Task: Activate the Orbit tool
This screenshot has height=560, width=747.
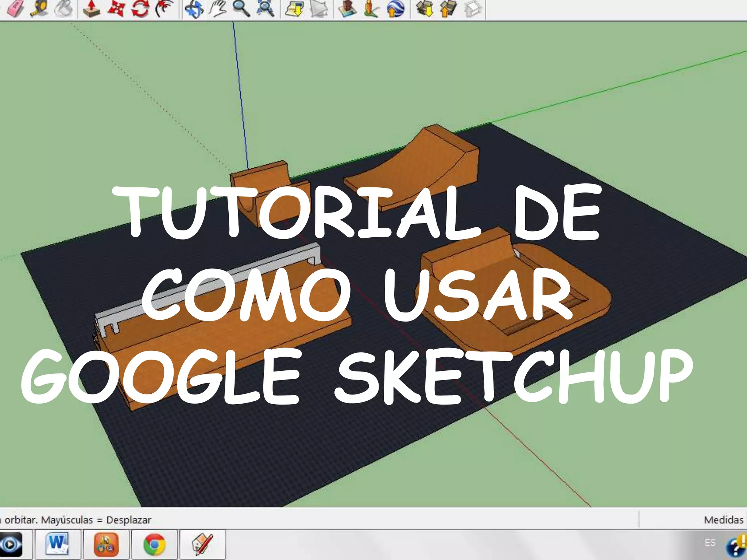Action: (194, 8)
